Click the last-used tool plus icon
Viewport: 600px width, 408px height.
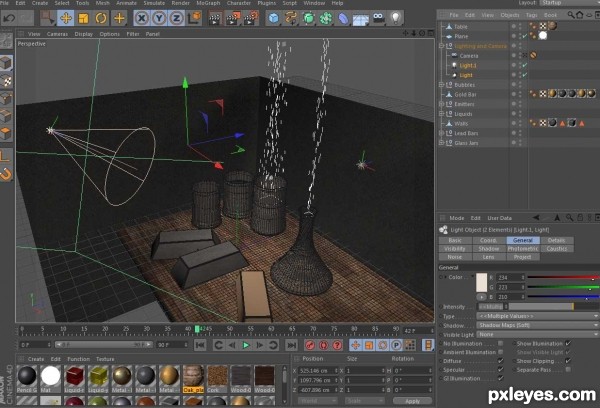click(x=119, y=18)
